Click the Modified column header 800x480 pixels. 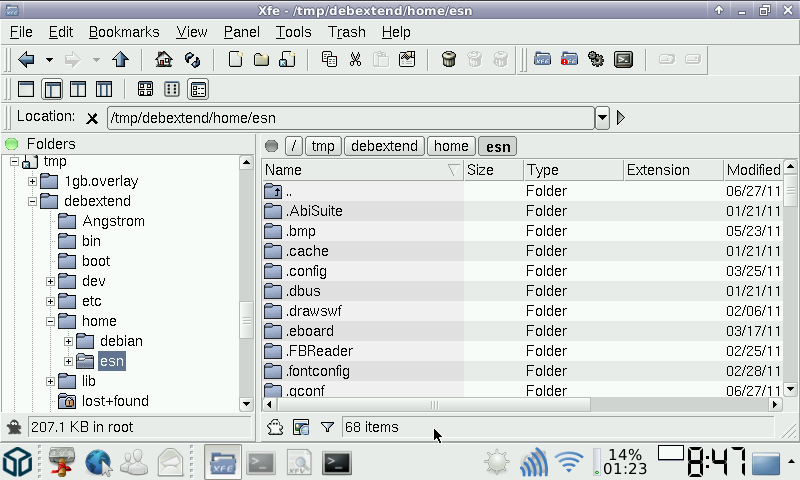point(753,170)
